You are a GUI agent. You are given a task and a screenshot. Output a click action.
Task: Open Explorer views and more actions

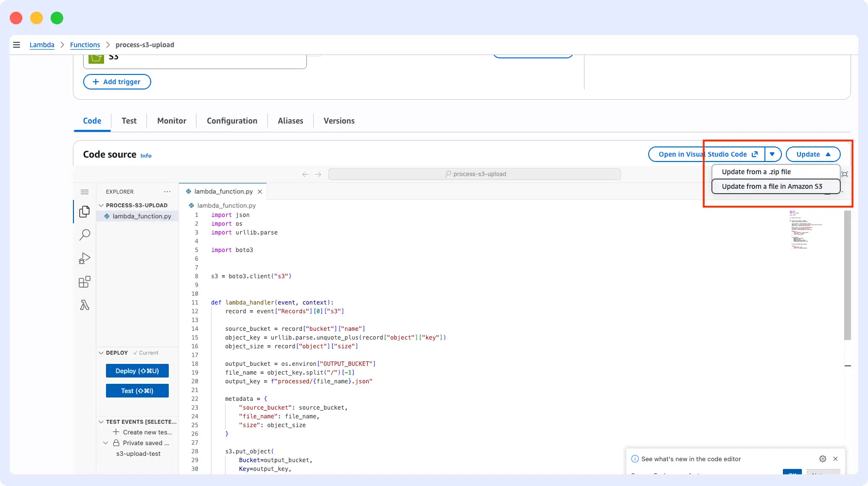[x=167, y=192]
